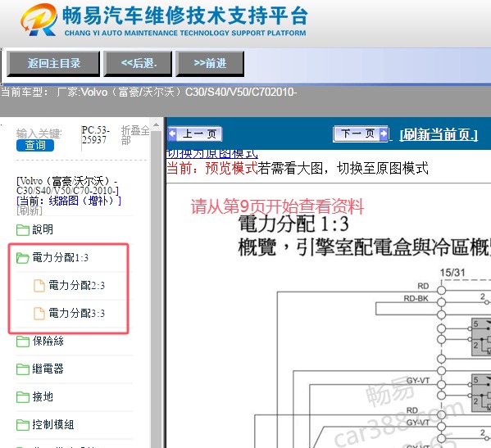Click the 下一页 next page button
Screen dimensions: 491x448
point(361,133)
